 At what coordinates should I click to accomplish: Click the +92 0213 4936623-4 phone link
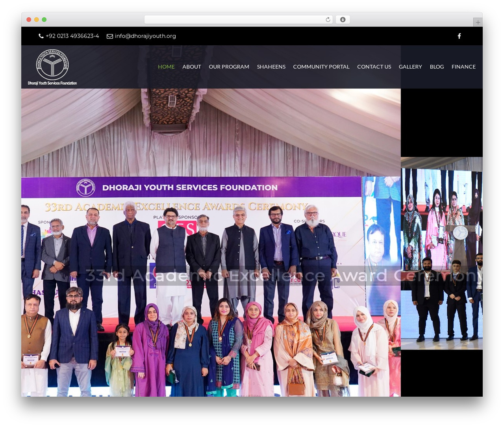click(x=72, y=36)
